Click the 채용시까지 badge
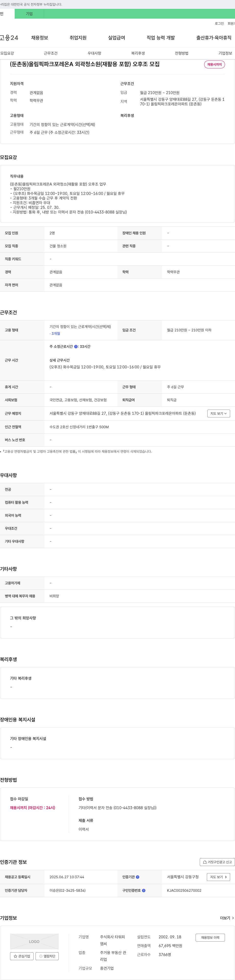The height and width of the screenshot is (980, 235). (214, 65)
